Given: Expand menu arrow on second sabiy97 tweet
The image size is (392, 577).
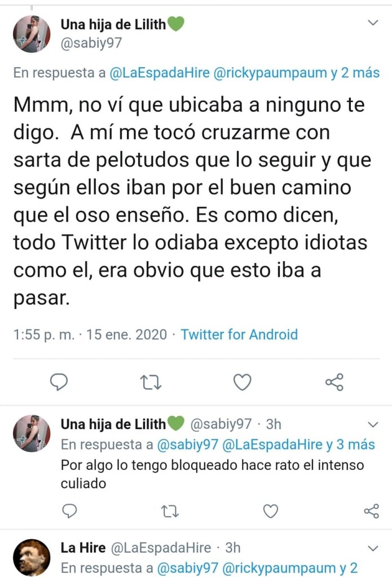Looking at the screenshot, I should click(x=373, y=424).
